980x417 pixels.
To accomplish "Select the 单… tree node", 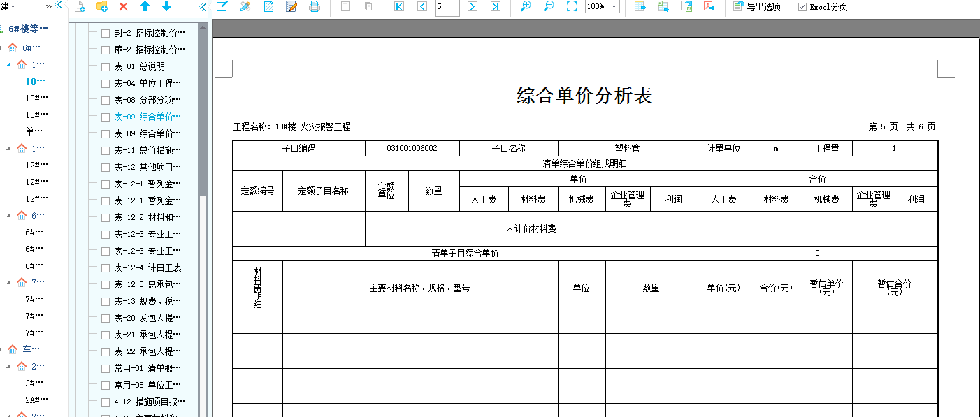I will coord(33,131).
